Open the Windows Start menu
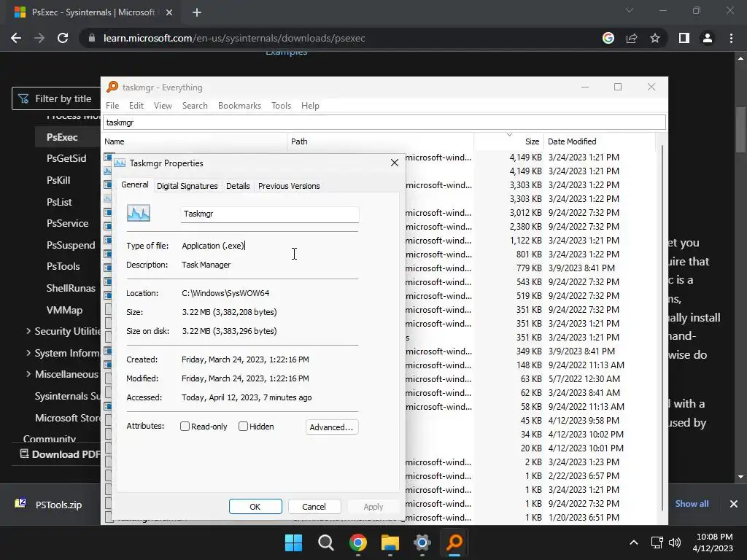Image resolution: width=747 pixels, height=560 pixels. tap(293, 542)
